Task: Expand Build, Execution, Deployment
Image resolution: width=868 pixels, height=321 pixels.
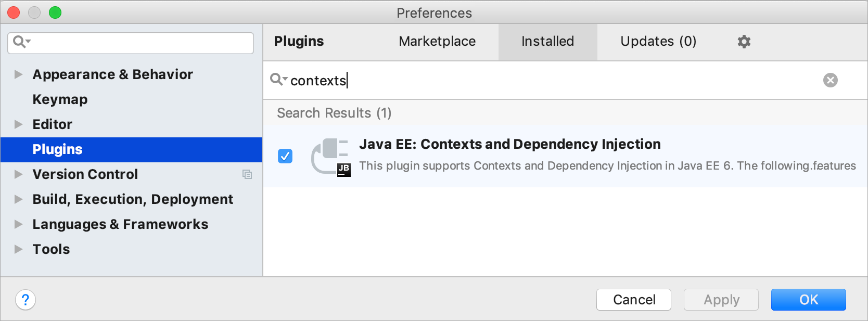Action: click(x=19, y=199)
